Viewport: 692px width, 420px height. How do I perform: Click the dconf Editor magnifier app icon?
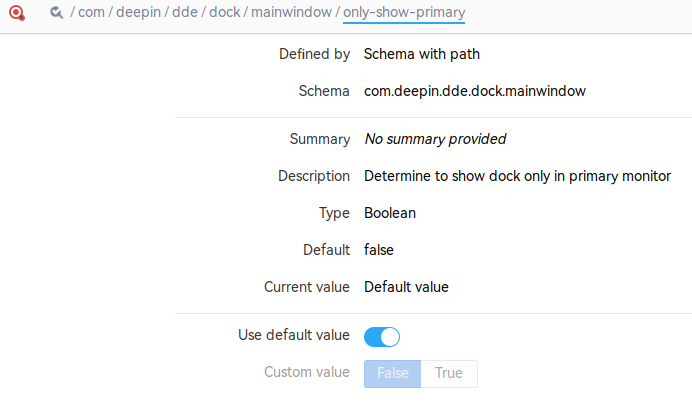click(17, 13)
